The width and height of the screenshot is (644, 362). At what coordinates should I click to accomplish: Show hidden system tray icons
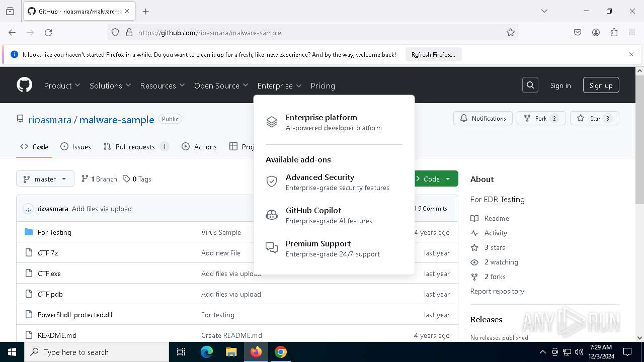542,352
